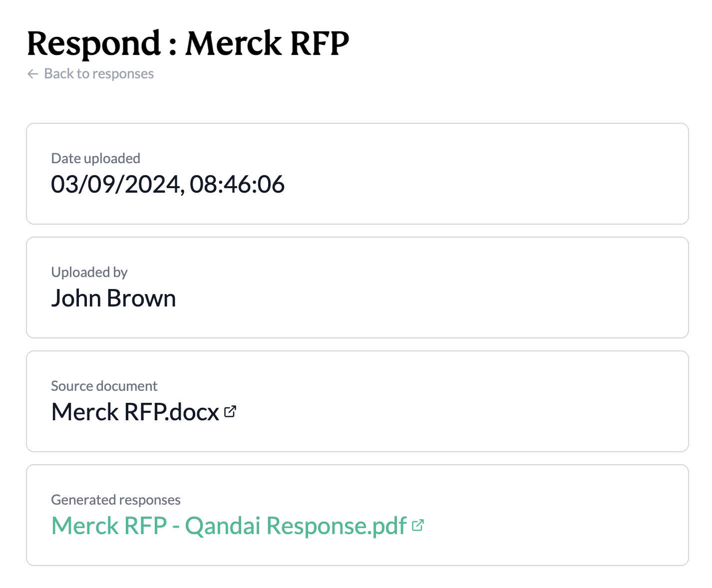Open Merck RFP - Qandai Response.pdf link
This screenshot has width=712, height=588.
pos(229,526)
